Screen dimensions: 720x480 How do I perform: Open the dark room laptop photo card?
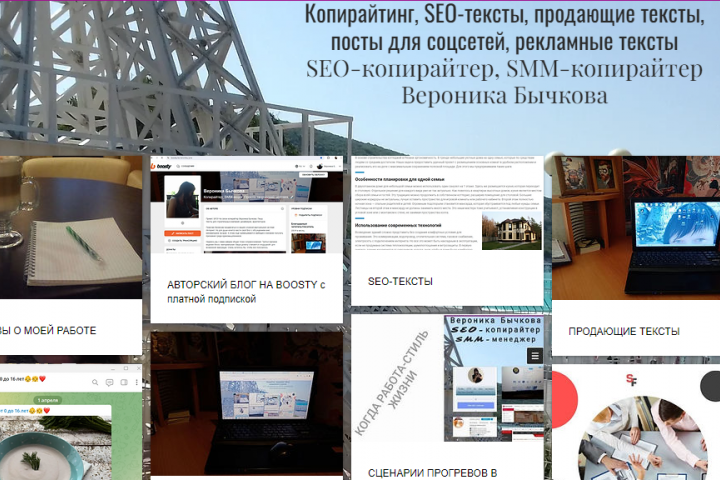[x=247, y=403]
